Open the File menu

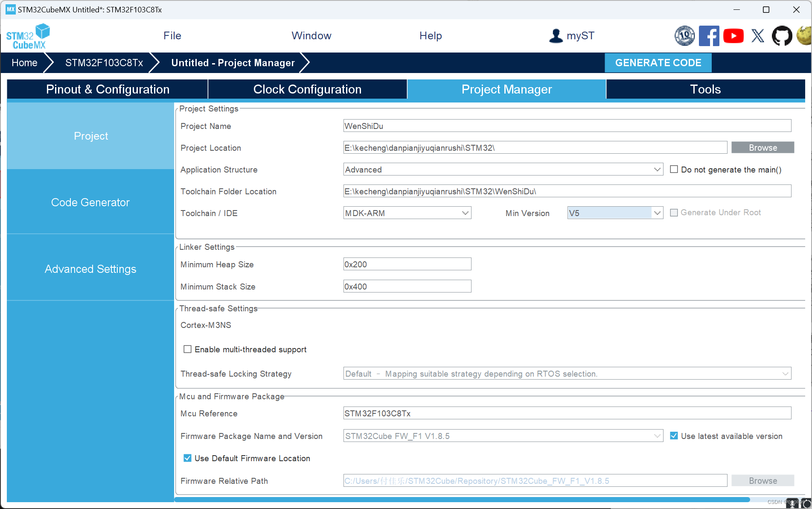(x=172, y=36)
